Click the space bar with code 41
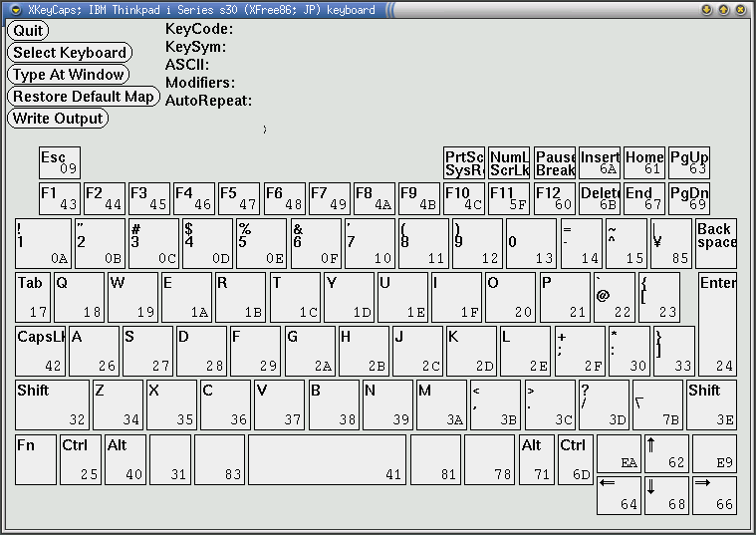756x535 pixels. [x=328, y=459]
